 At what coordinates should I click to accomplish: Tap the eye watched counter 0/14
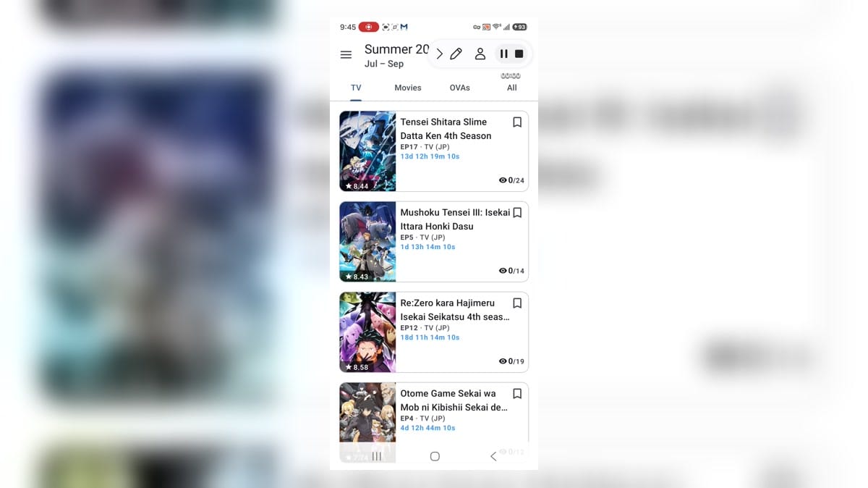tap(511, 271)
